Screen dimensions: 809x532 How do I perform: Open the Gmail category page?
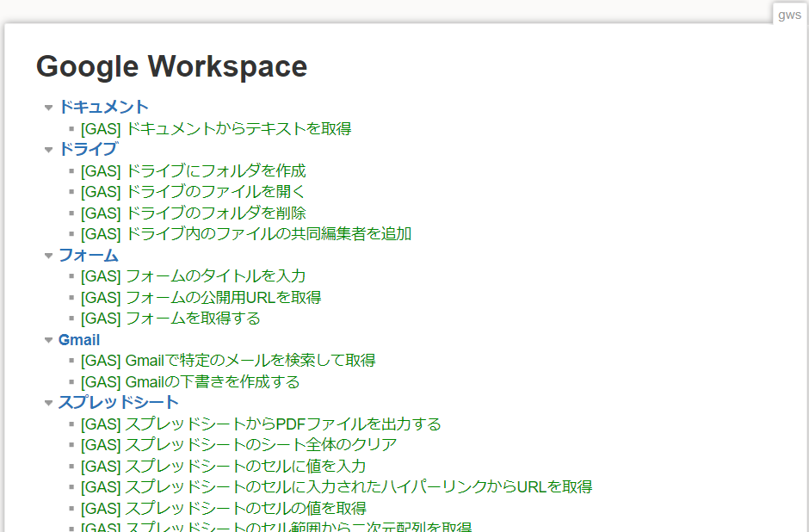coord(79,339)
